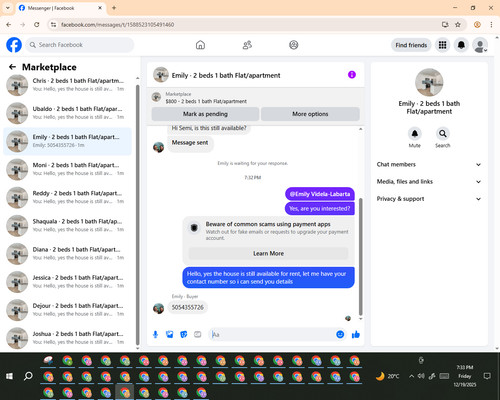View site information icon in address bar
Viewport: 500px width, 400px height.
coord(53,25)
